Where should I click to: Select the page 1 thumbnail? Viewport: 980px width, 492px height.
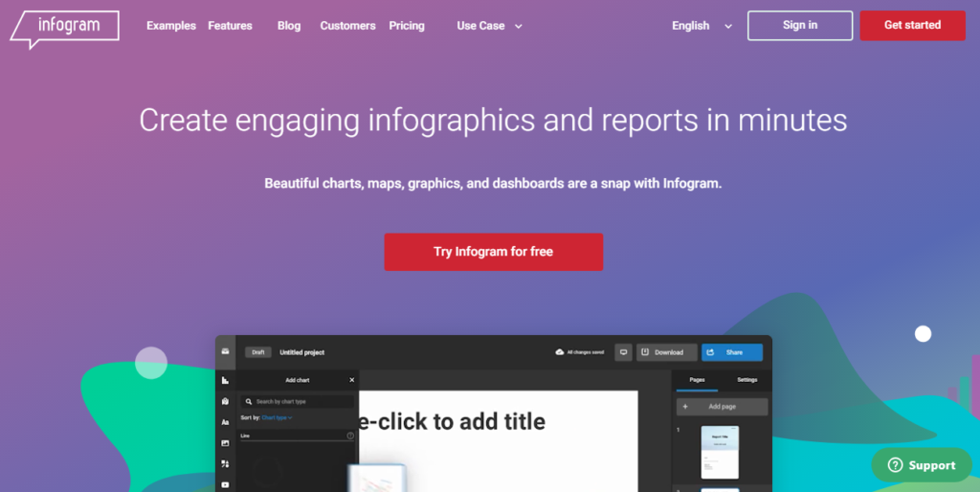click(720, 453)
